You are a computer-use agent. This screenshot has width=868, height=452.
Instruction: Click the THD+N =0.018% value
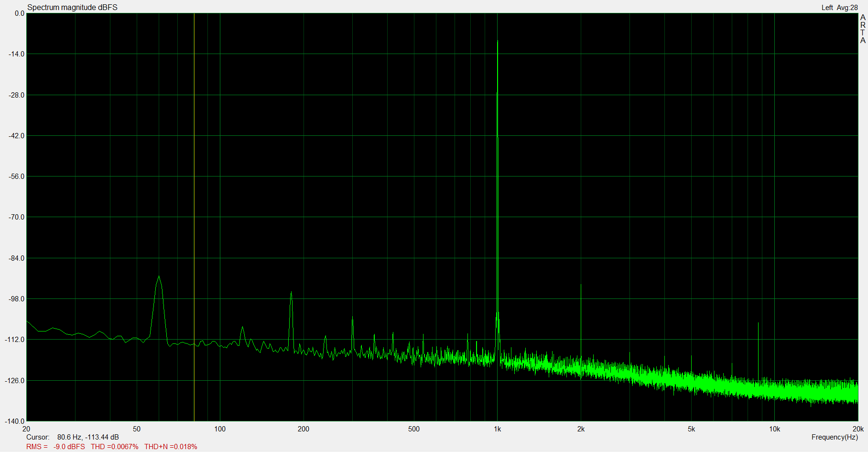[171, 447]
